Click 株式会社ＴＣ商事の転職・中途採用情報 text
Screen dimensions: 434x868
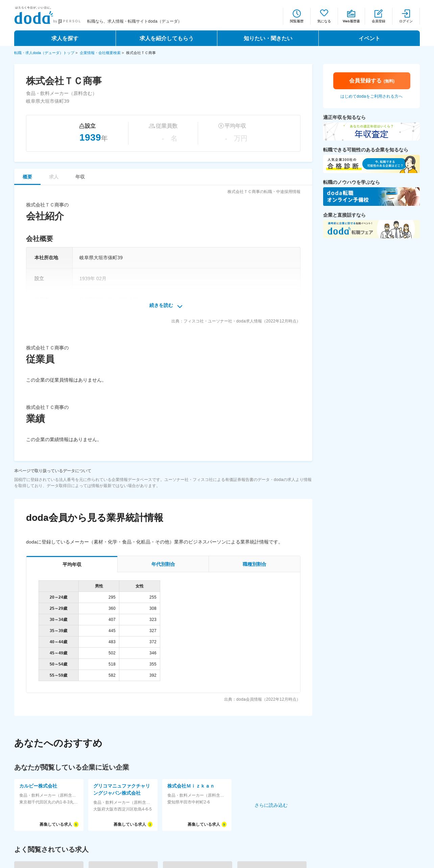pyautogui.click(x=264, y=192)
